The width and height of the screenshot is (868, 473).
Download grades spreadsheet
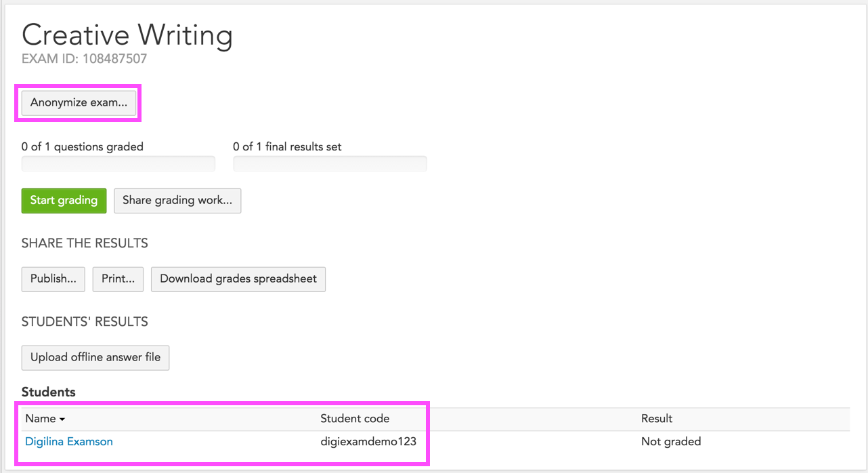[x=238, y=279]
